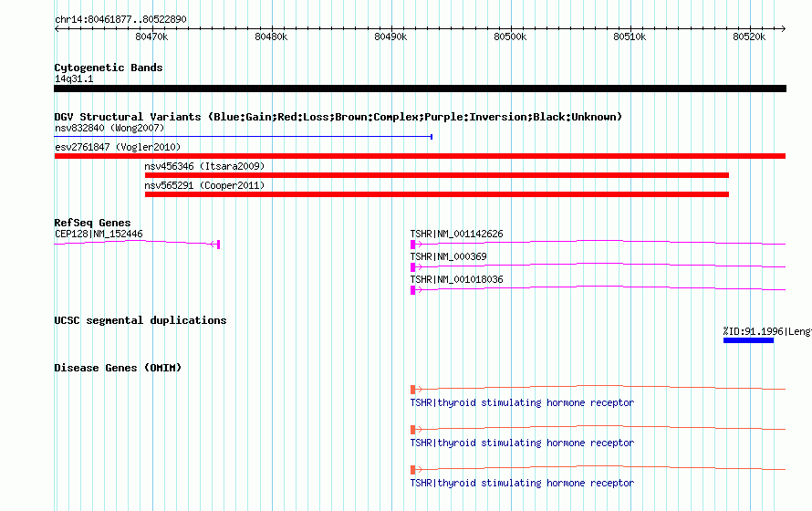Select the red nsv456346 loss bar

(437, 175)
